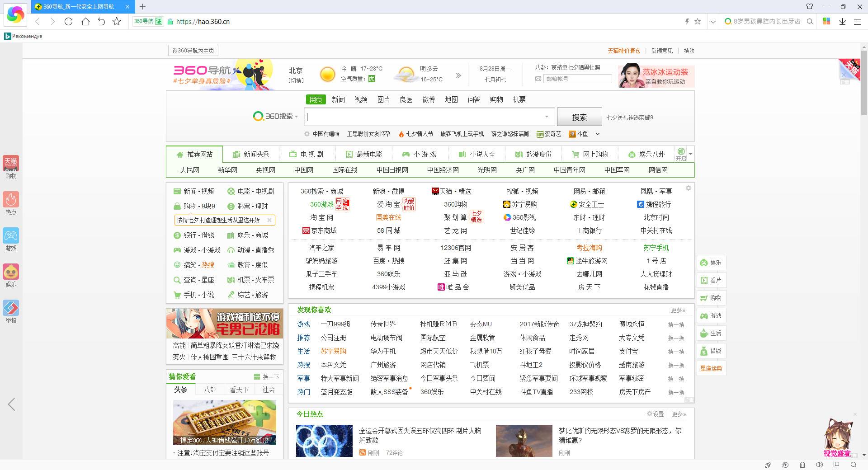The image size is (868, 470).
Task: Open the 范冰冰运动装 ad banner
Action: (656, 75)
